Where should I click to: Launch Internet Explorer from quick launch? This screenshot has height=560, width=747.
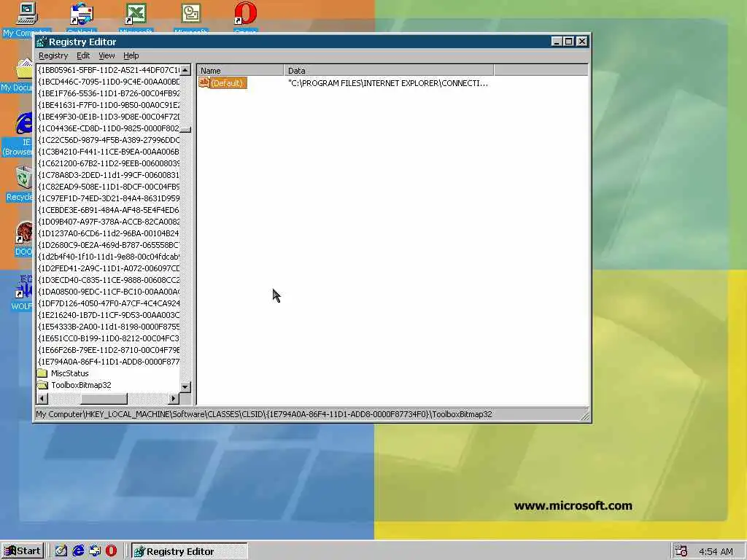(78, 551)
